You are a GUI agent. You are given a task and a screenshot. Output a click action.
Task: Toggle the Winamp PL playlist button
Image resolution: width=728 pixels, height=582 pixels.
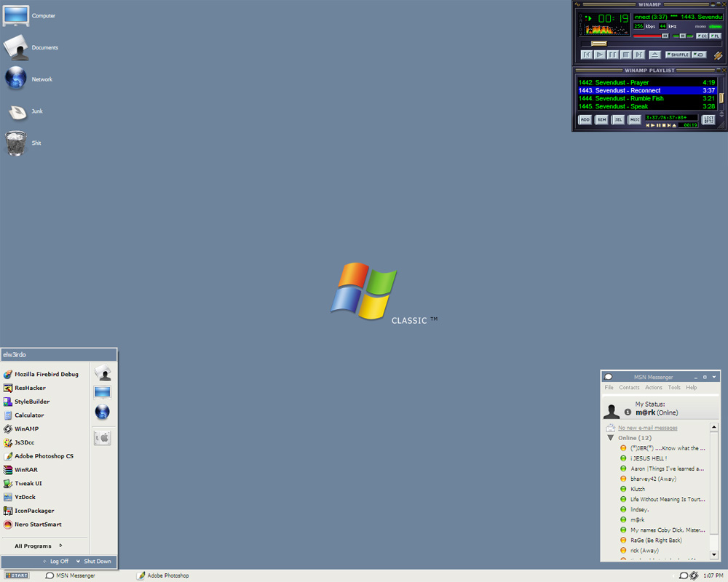[715, 36]
